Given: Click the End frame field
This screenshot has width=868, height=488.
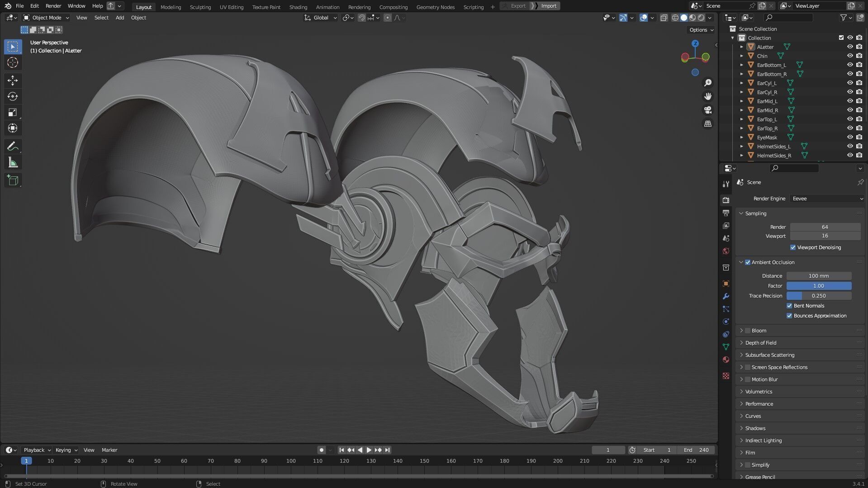Looking at the screenshot, I should tap(696, 450).
